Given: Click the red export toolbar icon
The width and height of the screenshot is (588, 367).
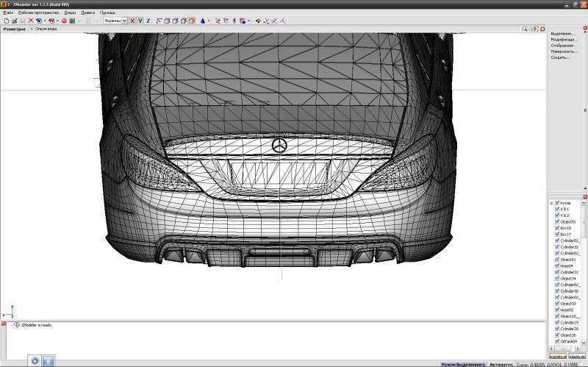Looking at the screenshot, I should point(51,21).
